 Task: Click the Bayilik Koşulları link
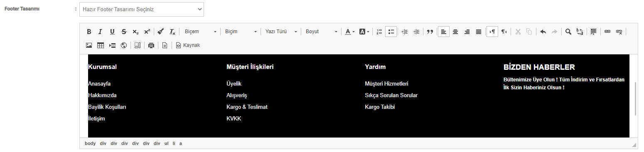tap(107, 107)
